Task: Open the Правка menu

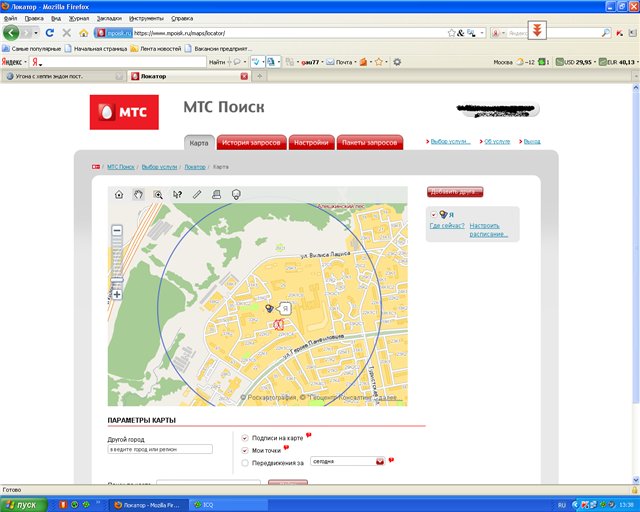Action: click(x=34, y=18)
